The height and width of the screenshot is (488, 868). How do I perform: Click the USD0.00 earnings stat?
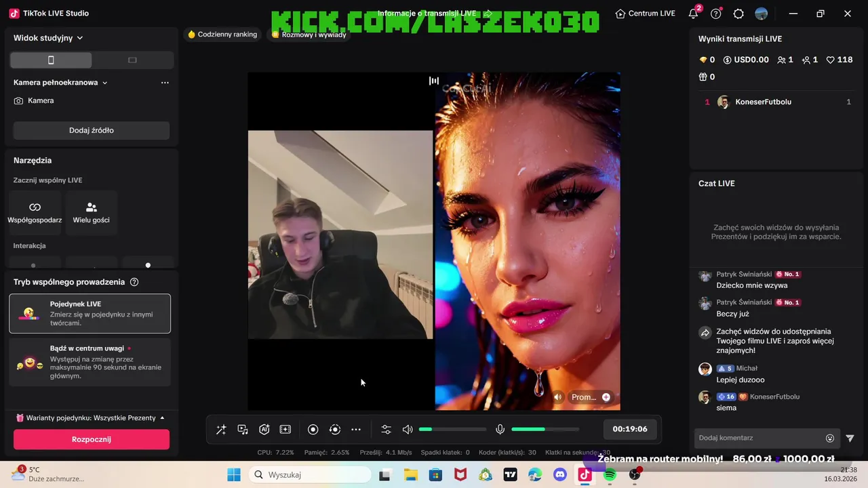(x=746, y=60)
